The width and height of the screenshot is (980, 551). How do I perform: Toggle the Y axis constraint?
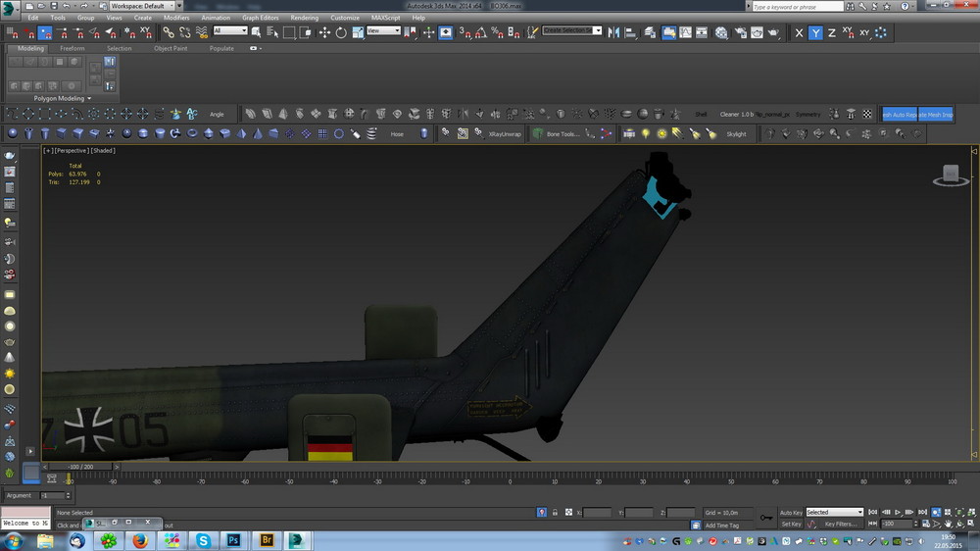click(815, 32)
